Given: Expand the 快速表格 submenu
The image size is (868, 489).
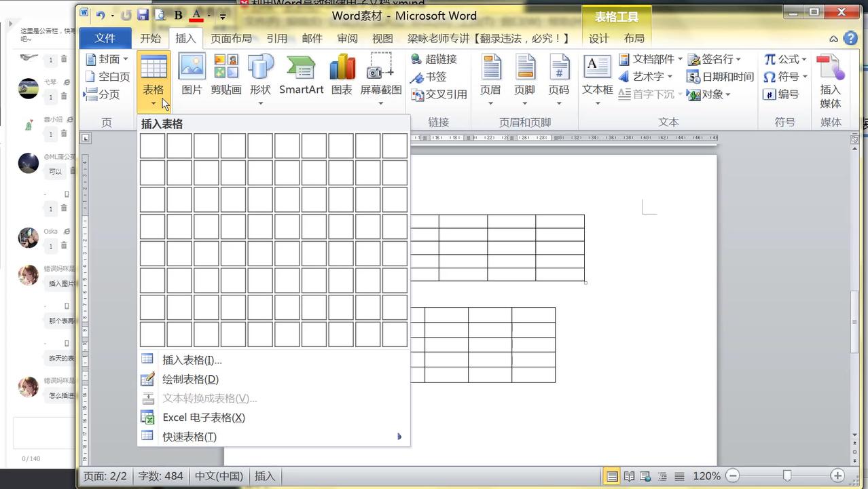Looking at the screenshot, I should pos(189,437).
